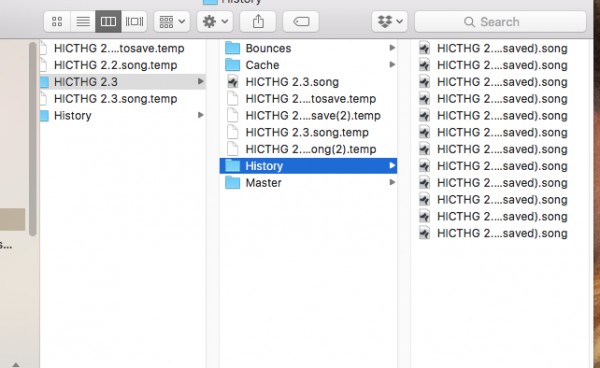Screen dimensions: 600x368
Task: Select the highlighted History folder
Action: pos(308,166)
